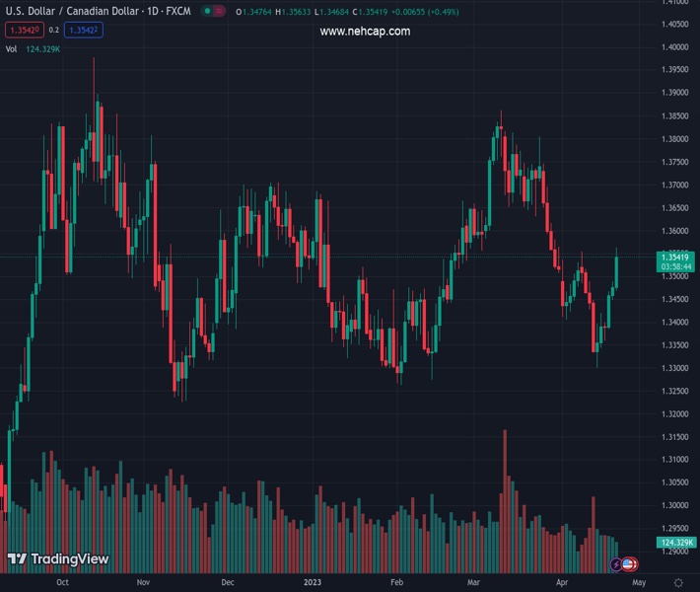Click the purple lightning bolt event icon
Screen dimensions: 700x592
pos(616,564)
